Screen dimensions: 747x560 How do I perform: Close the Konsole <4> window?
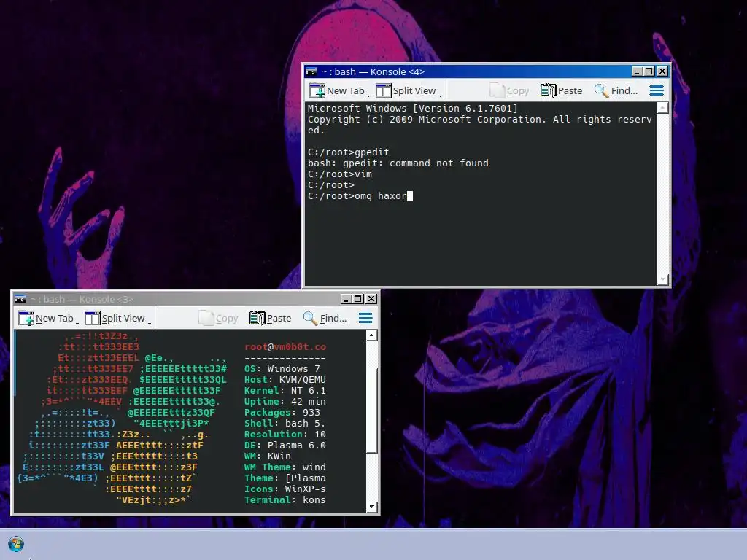click(662, 71)
